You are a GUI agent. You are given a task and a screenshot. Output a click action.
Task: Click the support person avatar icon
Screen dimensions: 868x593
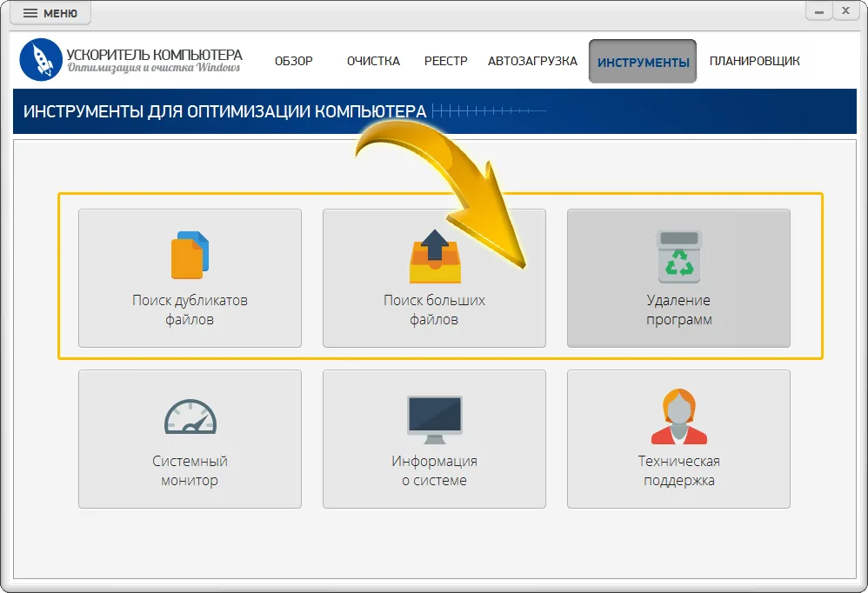[678, 417]
